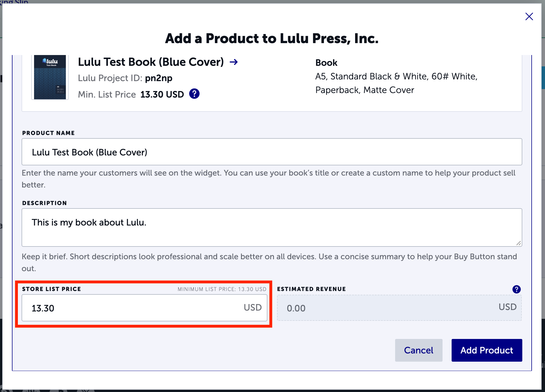Open the Lulu Test Book (Blue Cover) title
This screenshot has width=545, height=392.
click(x=151, y=62)
